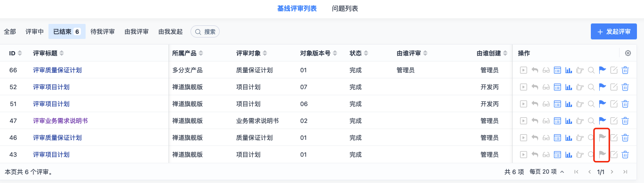Sort by 所属产品 column header
Viewport: 644px width, 183px height.
pos(188,53)
